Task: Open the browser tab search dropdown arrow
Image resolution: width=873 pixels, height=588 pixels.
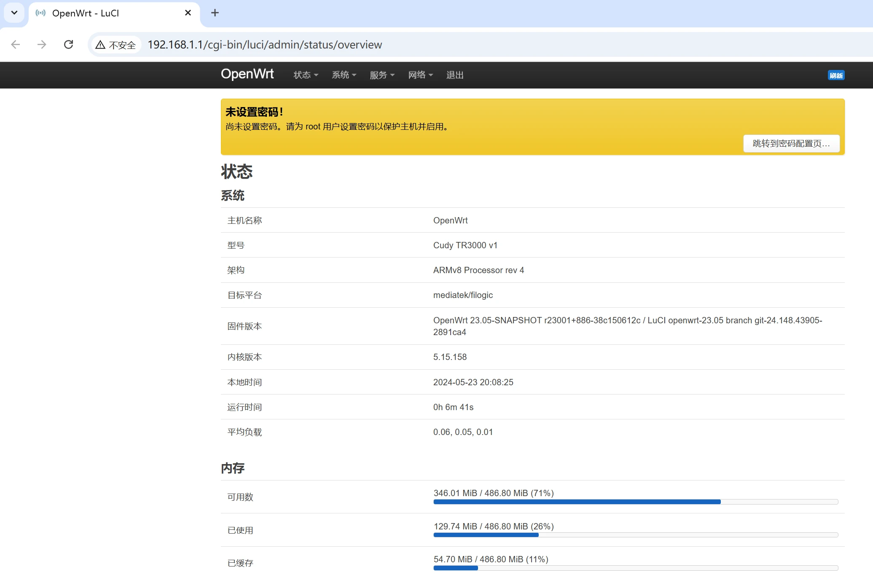Action: coord(14,13)
